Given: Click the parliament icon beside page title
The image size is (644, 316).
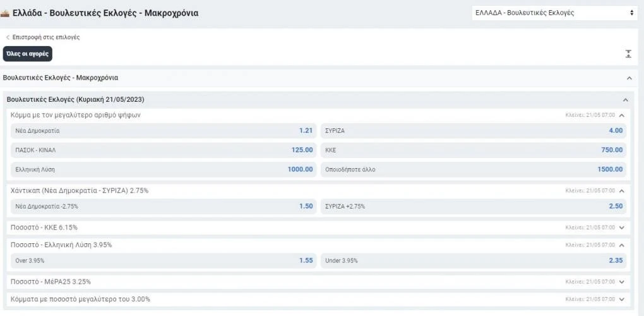Looking at the screenshot, I should [x=6, y=13].
